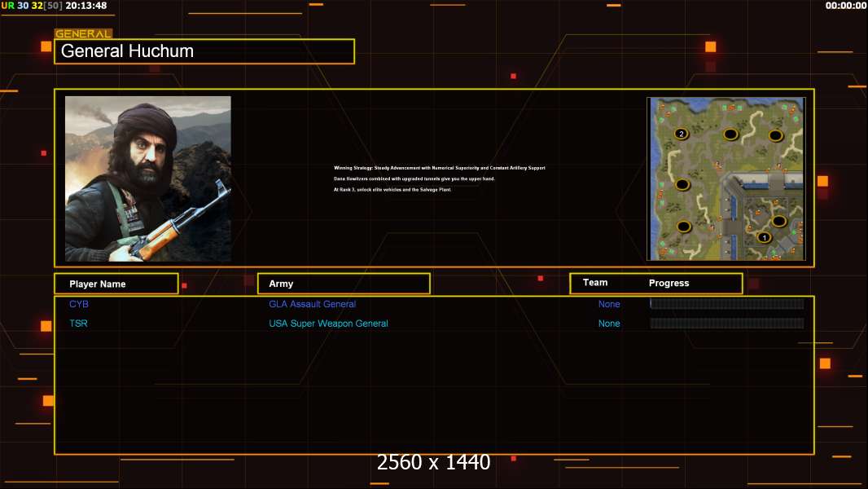The height and width of the screenshot is (489, 868).
Task: Click the Dana Howitzers tip line
Action: 414,178
